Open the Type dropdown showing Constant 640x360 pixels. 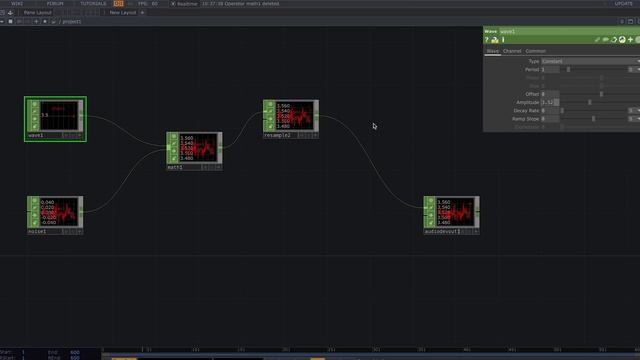click(590, 61)
